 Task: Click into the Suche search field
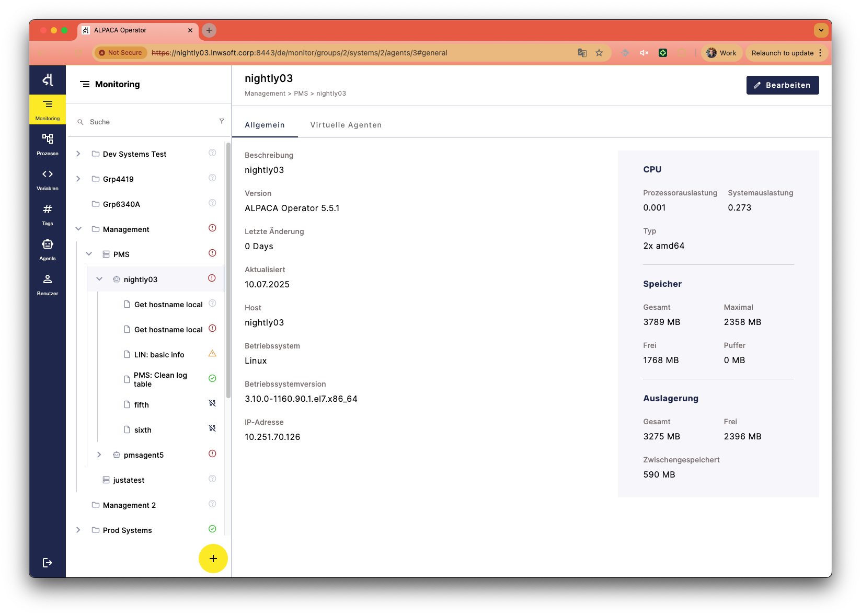(152, 122)
